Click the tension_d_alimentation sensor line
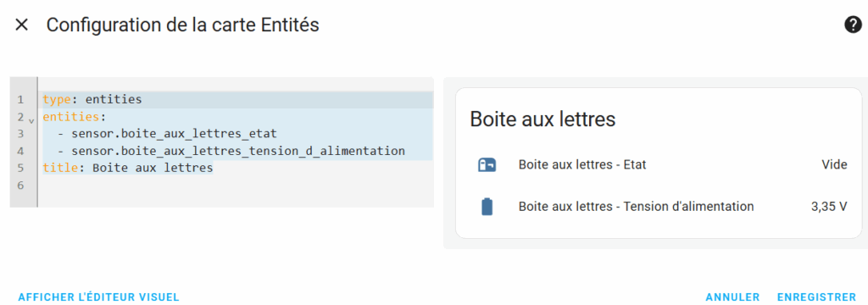This screenshot has width=868, height=305. click(x=238, y=151)
